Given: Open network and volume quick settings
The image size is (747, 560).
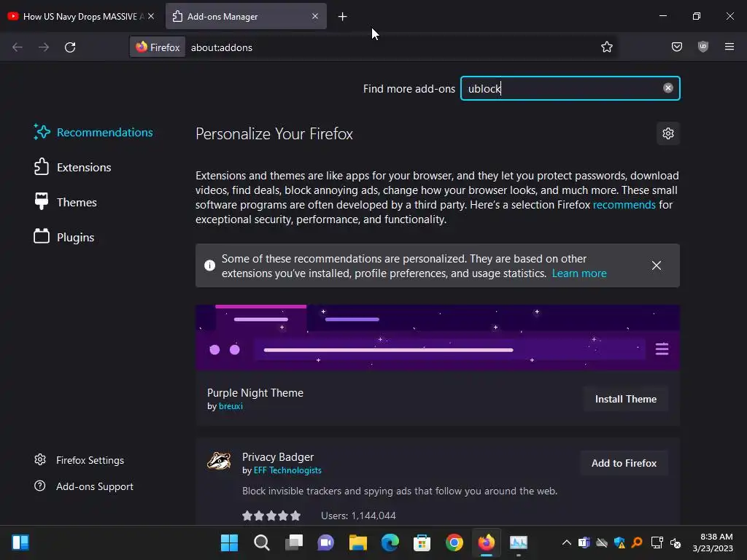Looking at the screenshot, I should [666, 542].
